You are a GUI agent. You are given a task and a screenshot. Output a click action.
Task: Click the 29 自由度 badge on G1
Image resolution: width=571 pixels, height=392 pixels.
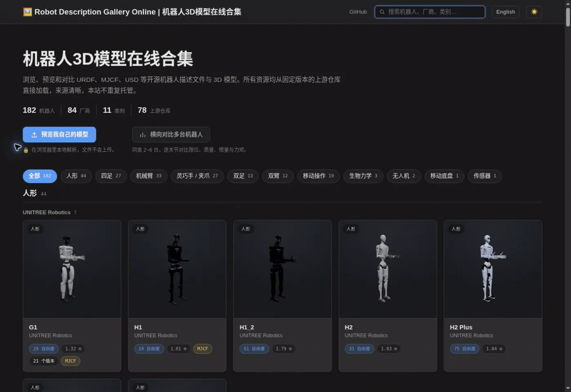point(44,349)
